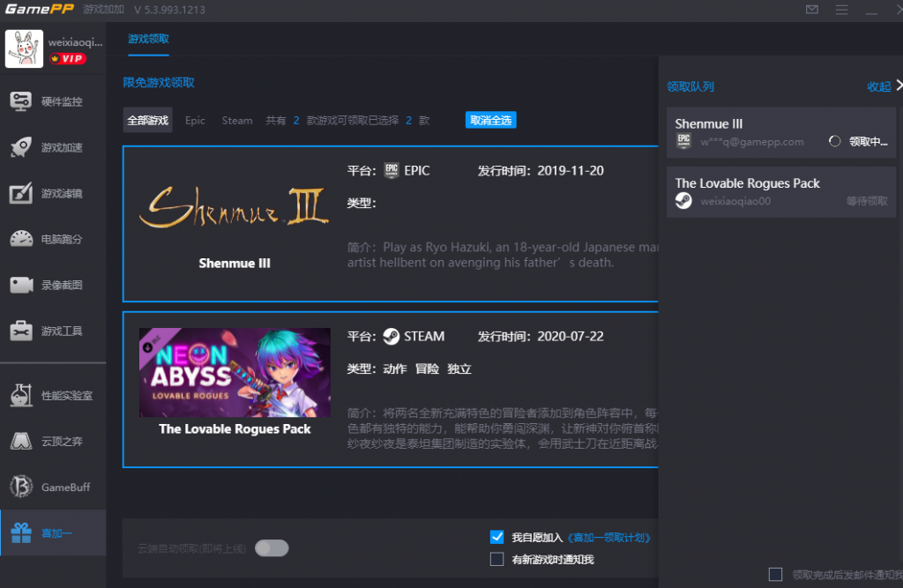The height and width of the screenshot is (588, 903).
Task: Click the 领取队列 panel title
Action: tap(690, 86)
